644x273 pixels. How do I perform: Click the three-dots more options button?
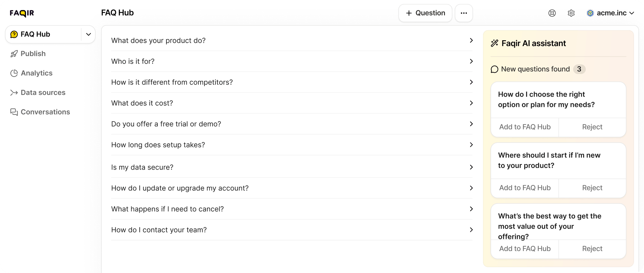pyautogui.click(x=464, y=13)
